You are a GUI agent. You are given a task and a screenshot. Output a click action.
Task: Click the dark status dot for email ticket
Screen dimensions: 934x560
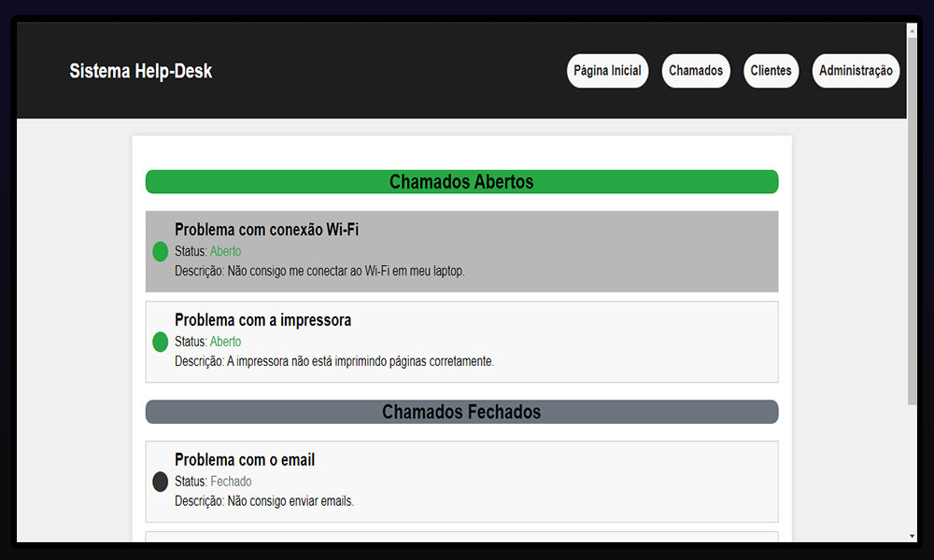click(x=161, y=482)
